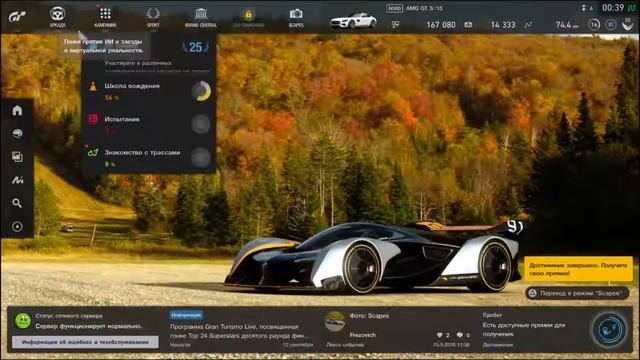Click the Знакомство с трассами progress circle
Viewport: 640px width, 360px height.
pyautogui.click(x=201, y=158)
